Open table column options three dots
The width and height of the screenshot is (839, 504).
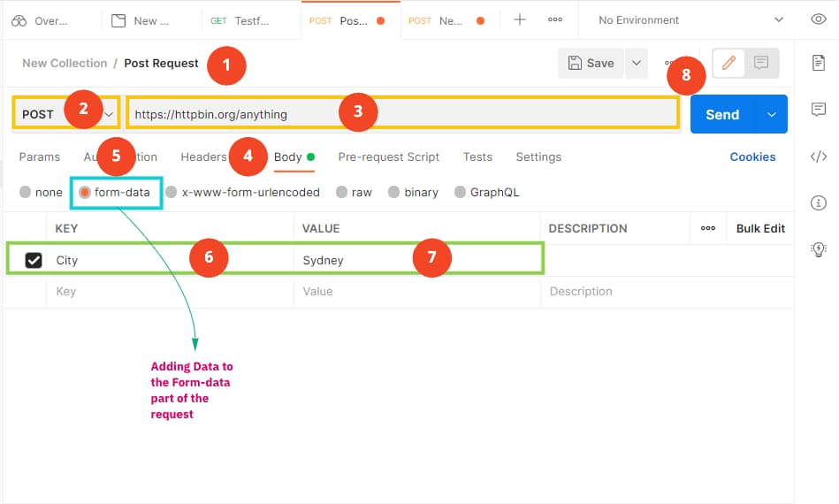pyautogui.click(x=708, y=228)
